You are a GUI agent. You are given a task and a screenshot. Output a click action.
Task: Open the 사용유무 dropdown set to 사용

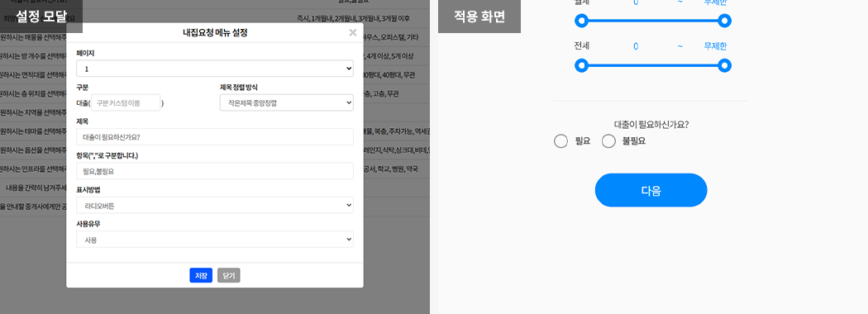pyautogui.click(x=215, y=240)
